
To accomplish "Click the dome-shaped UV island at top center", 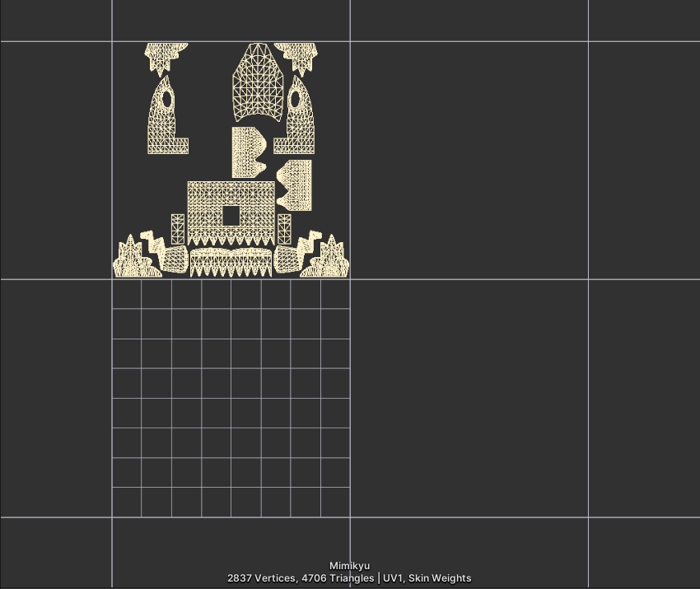I will click(259, 82).
